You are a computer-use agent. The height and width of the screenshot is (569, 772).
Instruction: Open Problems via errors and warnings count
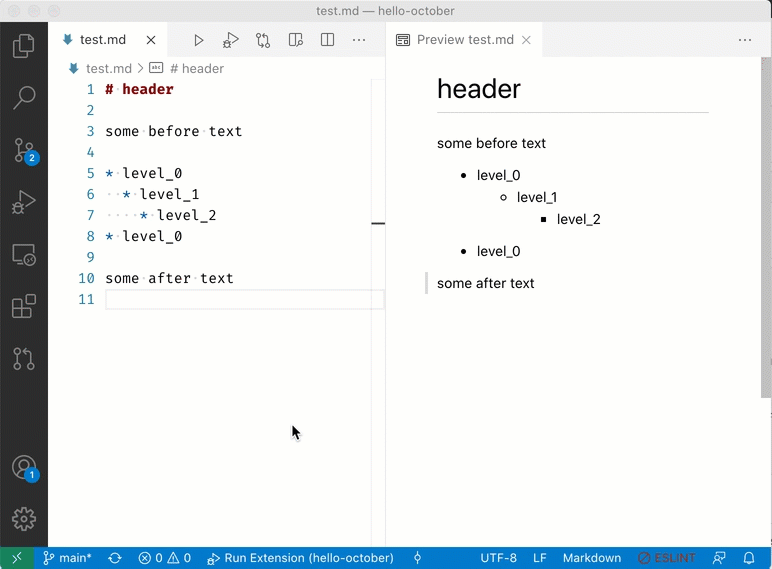(164, 558)
